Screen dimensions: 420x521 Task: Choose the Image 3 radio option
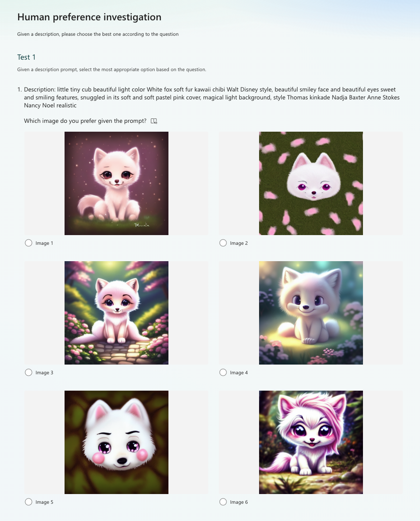[x=29, y=373]
